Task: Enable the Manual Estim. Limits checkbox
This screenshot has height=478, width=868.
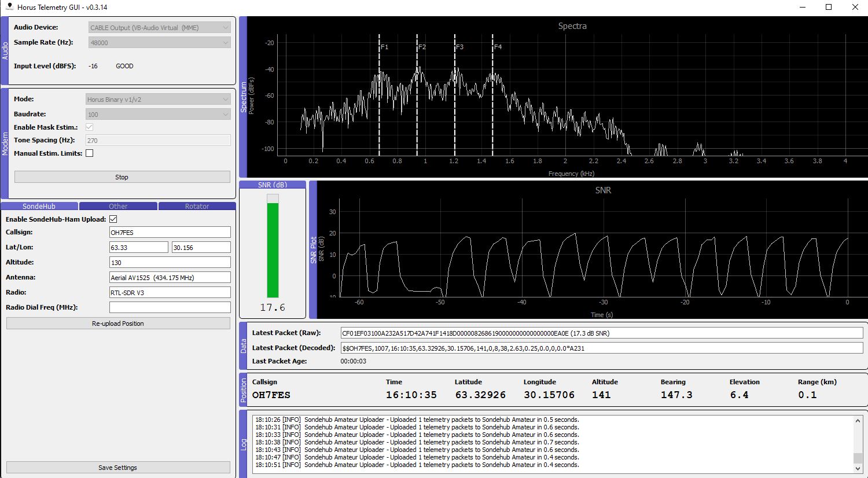Action: coord(89,153)
